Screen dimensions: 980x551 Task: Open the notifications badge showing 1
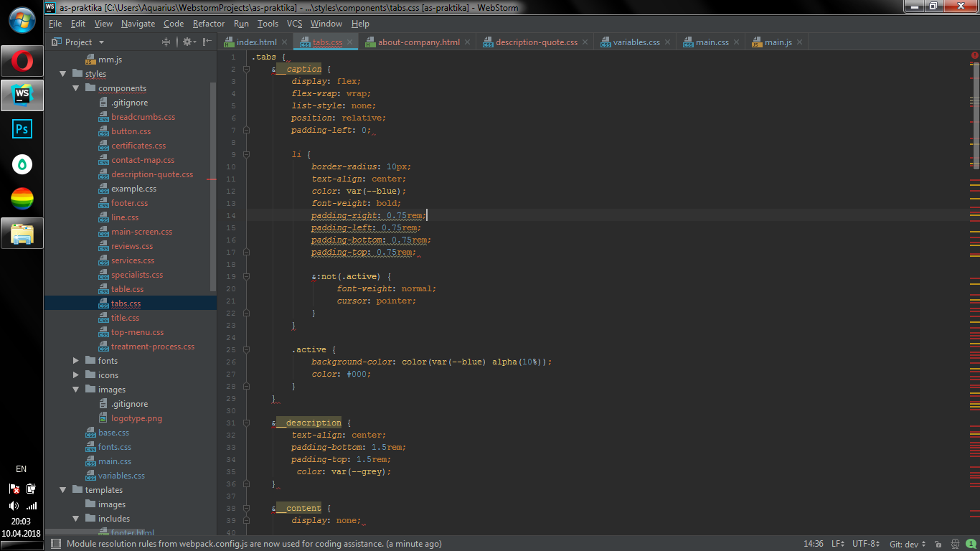point(971,544)
